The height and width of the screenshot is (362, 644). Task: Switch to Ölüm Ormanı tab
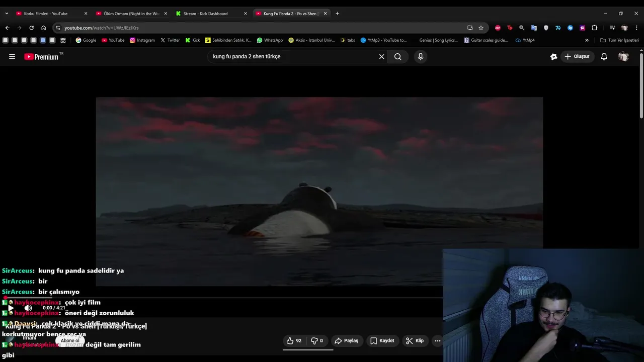pos(131,14)
